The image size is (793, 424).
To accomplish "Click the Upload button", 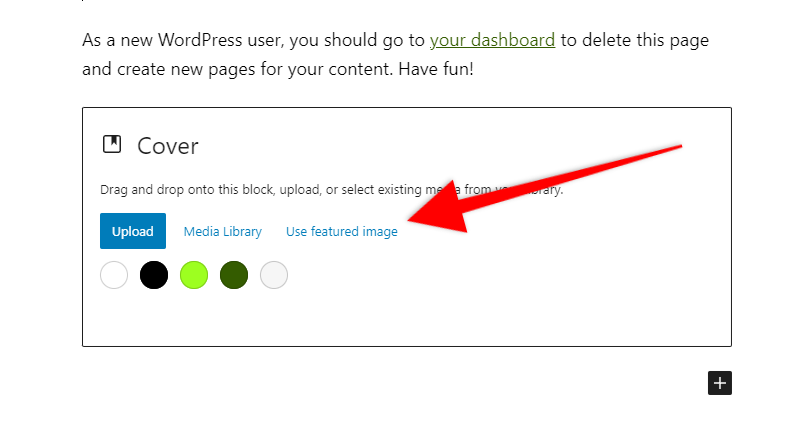I will tap(133, 231).
